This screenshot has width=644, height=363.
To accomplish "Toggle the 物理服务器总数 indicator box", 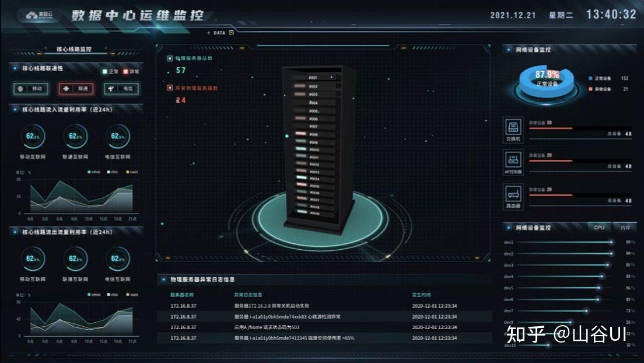I will click(x=170, y=58).
